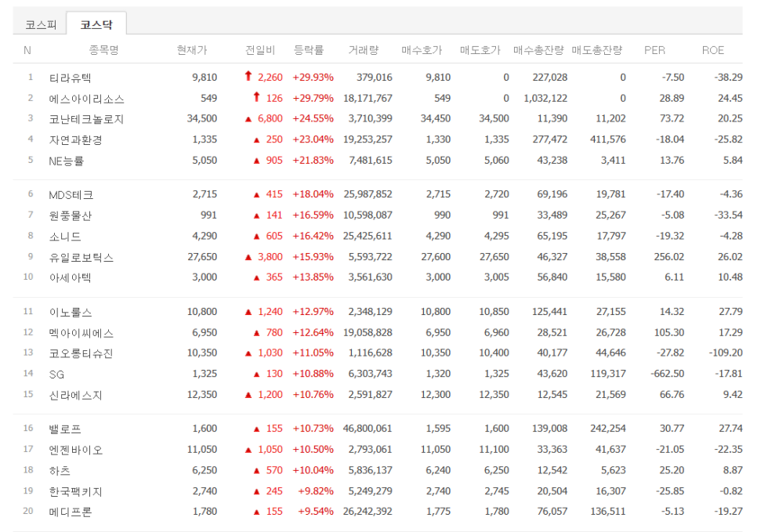This screenshot has height=532, width=757.
Task: Open the 자연과환경 stock link
Action: (75, 140)
